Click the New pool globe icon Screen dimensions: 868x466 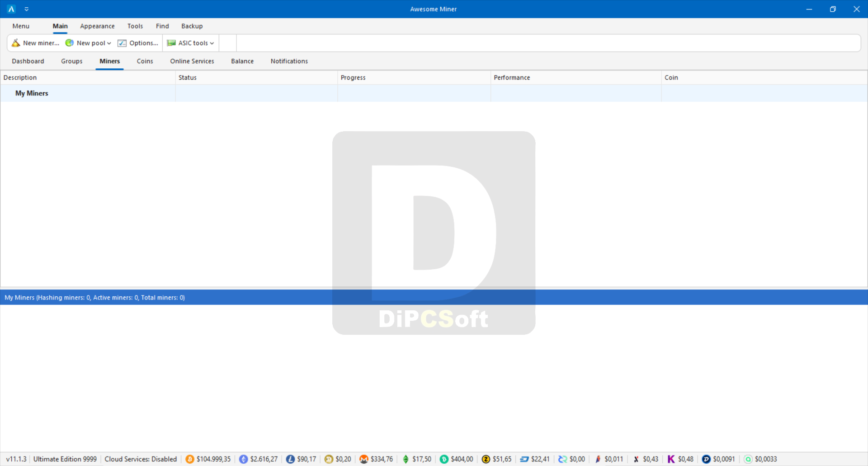coord(70,43)
